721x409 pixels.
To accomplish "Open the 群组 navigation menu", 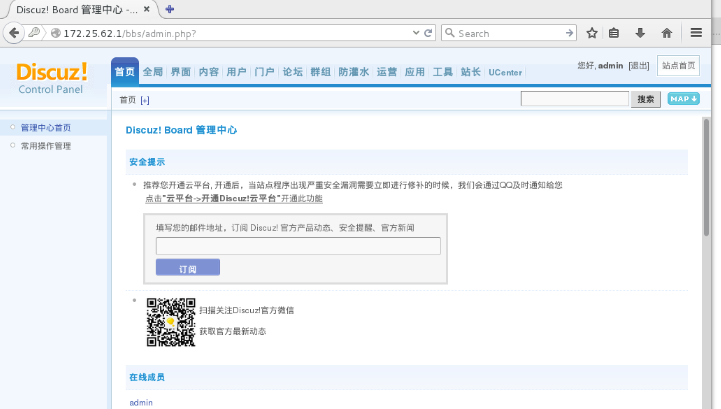I will (320, 72).
